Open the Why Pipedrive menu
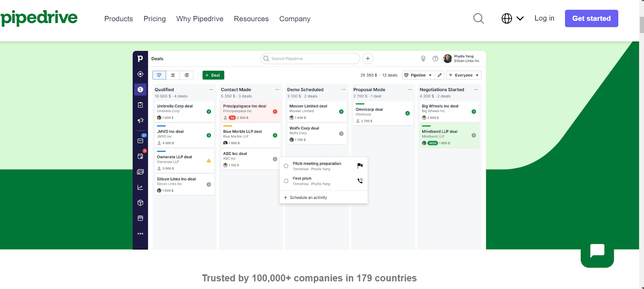 click(x=200, y=19)
